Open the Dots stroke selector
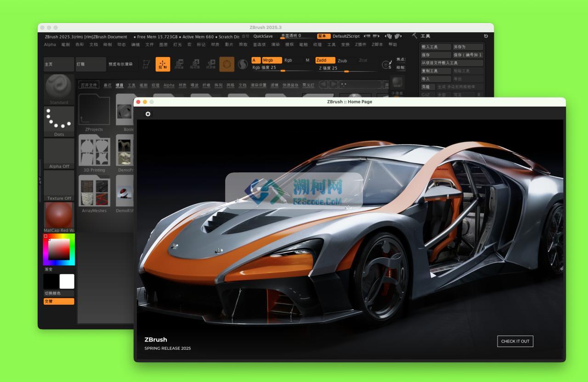 point(59,122)
